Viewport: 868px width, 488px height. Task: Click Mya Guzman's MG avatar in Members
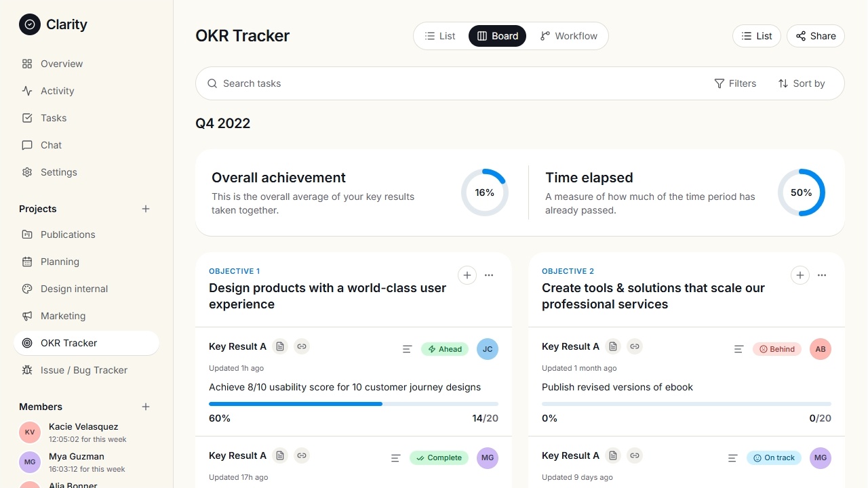pyautogui.click(x=30, y=462)
